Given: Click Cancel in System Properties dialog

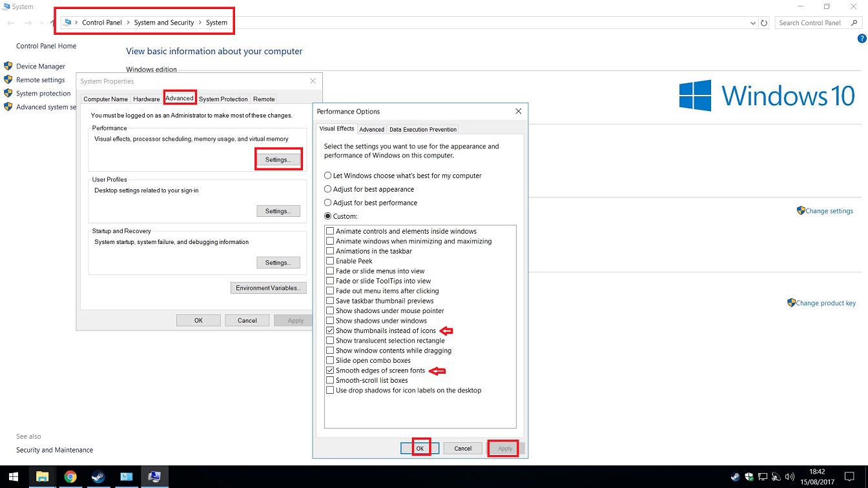Looking at the screenshot, I should coord(247,320).
